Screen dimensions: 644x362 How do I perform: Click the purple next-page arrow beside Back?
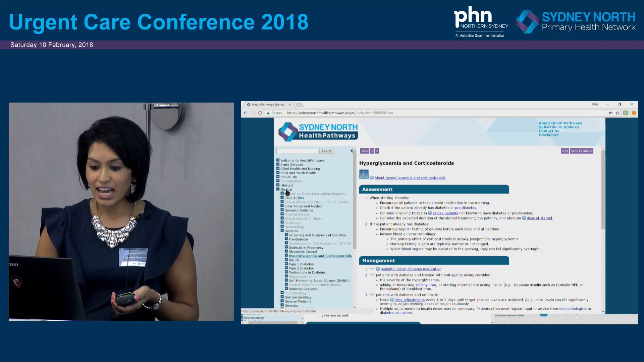pos(377,151)
